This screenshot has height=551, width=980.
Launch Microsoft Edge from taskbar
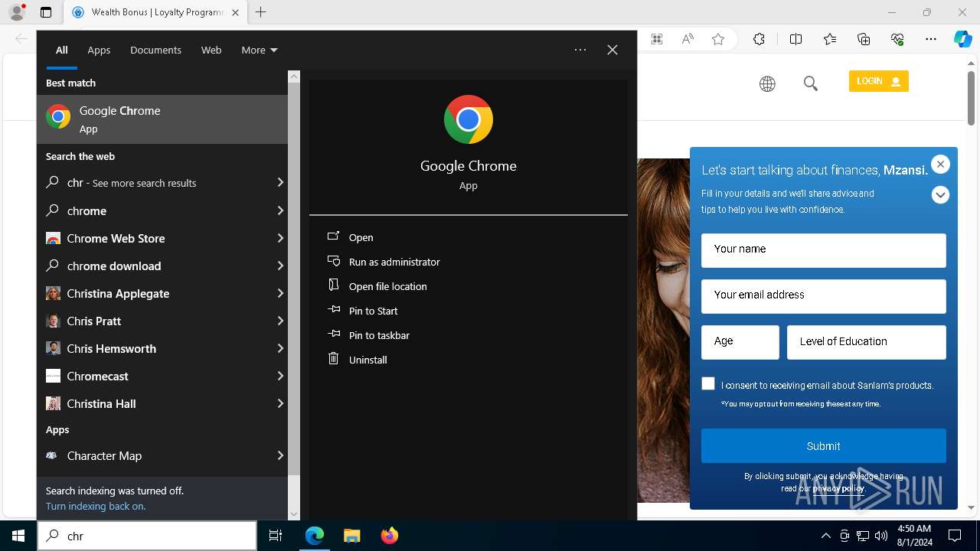point(315,536)
